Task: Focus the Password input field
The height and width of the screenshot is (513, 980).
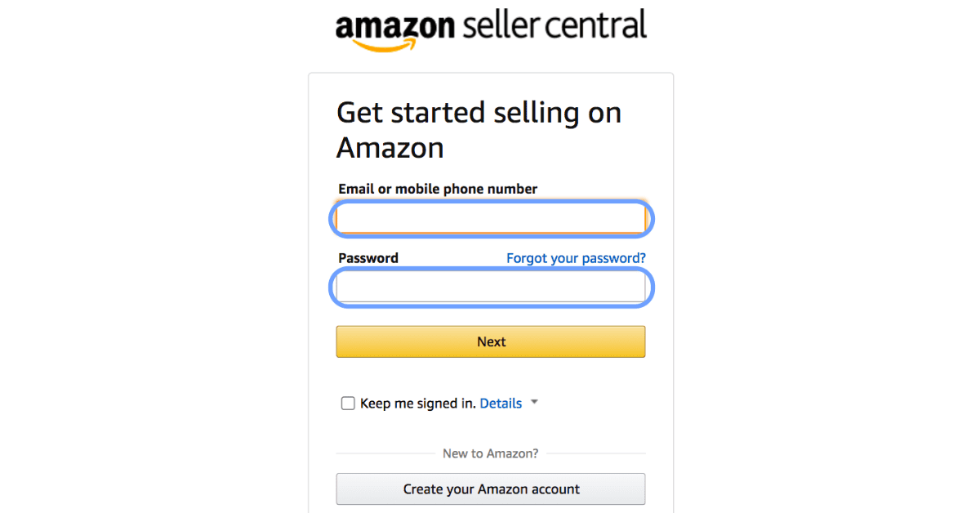Action: [491, 288]
